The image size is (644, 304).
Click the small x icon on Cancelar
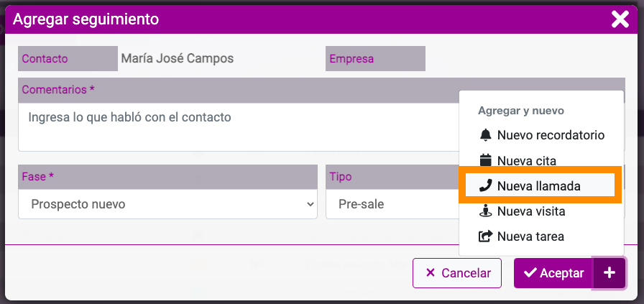click(431, 273)
